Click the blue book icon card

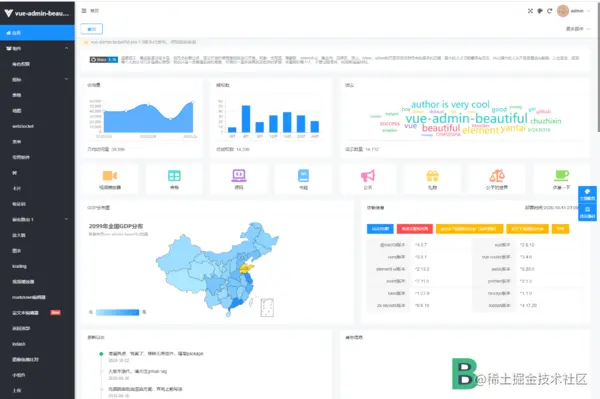coord(303,179)
